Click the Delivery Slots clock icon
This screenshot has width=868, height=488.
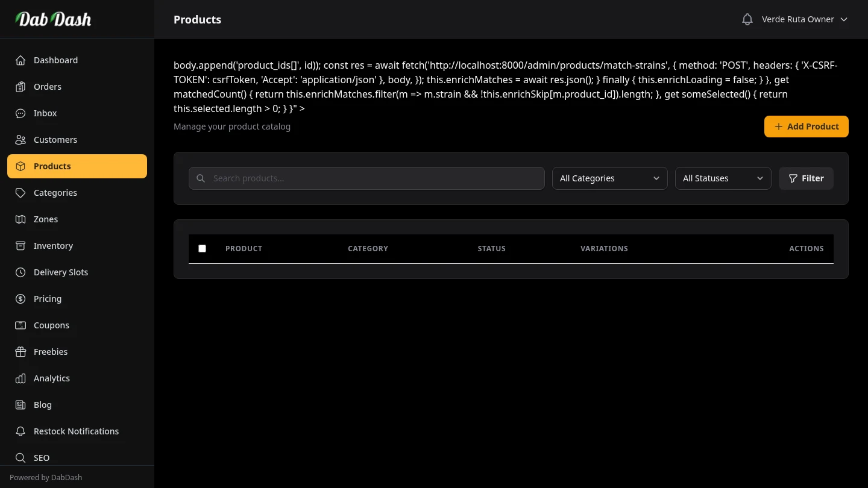(x=20, y=272)
